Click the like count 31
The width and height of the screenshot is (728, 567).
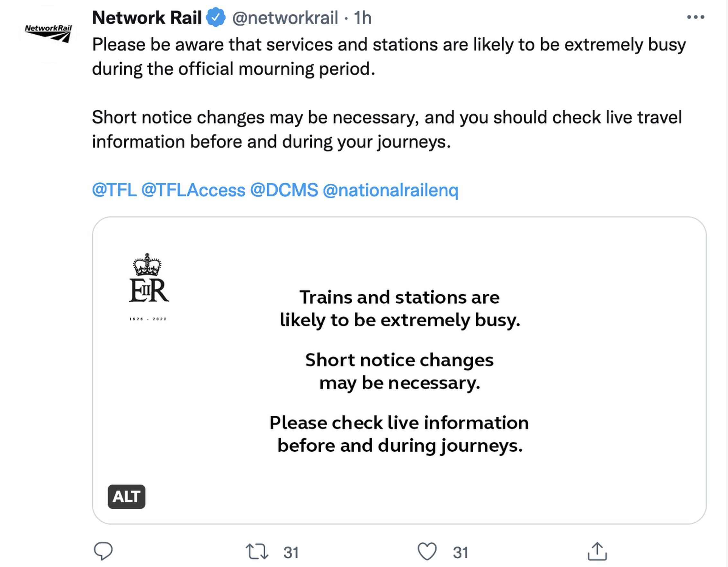click(x=461, y=553)
